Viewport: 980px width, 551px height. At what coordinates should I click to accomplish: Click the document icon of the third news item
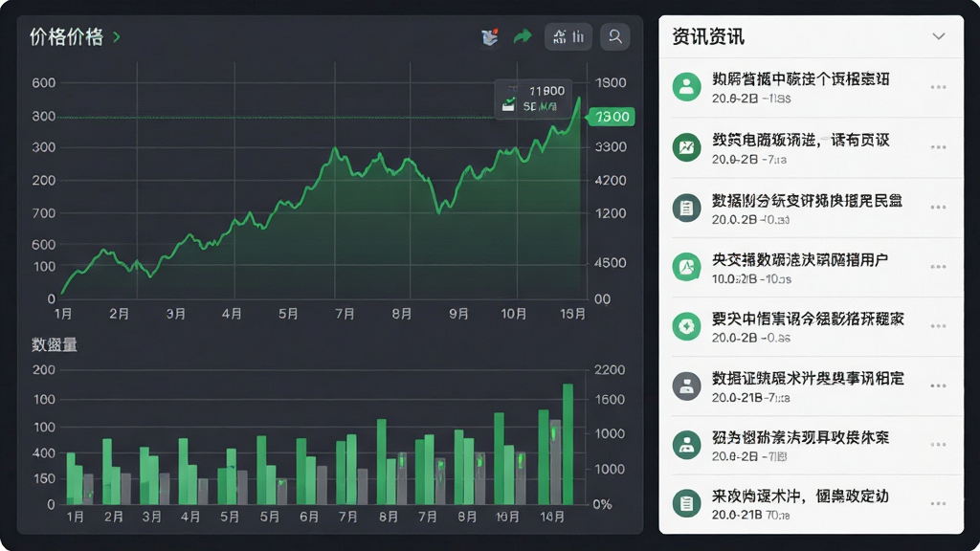coord(686,208)
